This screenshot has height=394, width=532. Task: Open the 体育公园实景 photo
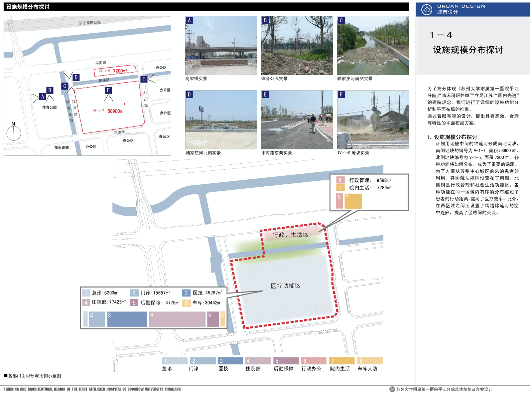[297, 46]
